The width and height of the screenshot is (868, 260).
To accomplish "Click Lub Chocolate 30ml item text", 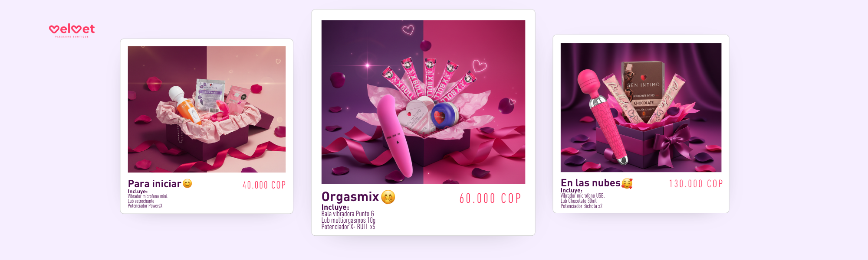I will (x=578, y=201).
